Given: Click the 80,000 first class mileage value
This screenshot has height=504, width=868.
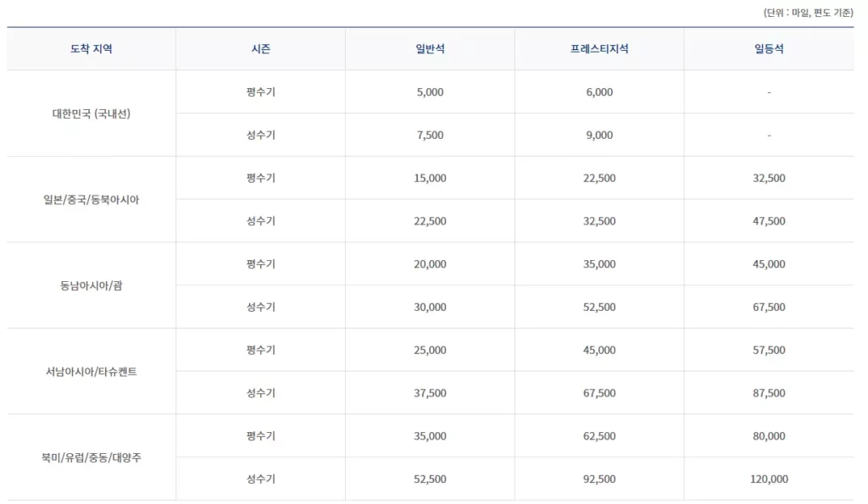Looking at the screenshot, I should pyautogui.click(x=769, y=436).
